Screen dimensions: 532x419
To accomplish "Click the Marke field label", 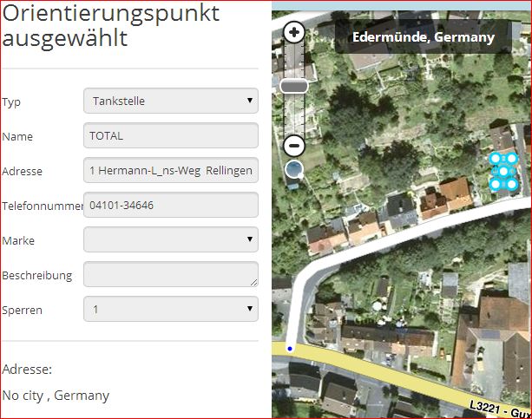I will pyautogui.click(x=18, y=240).
